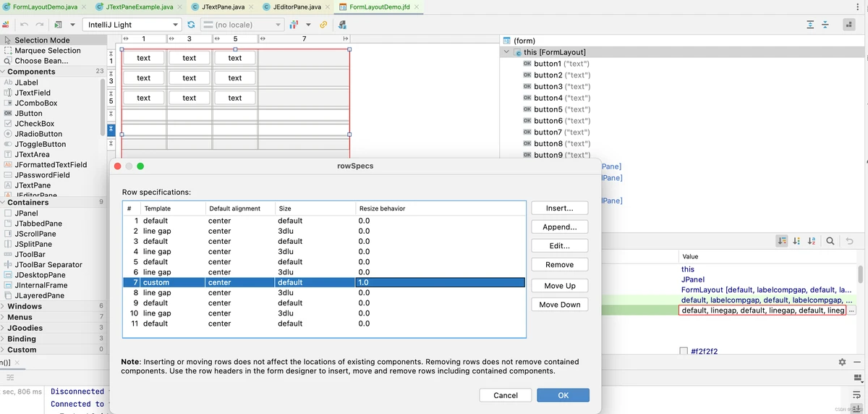The image size is (868, 414).
Task: Collapse the 'this [FormLayout]' tree node
Action: click(x=506, y=52)
